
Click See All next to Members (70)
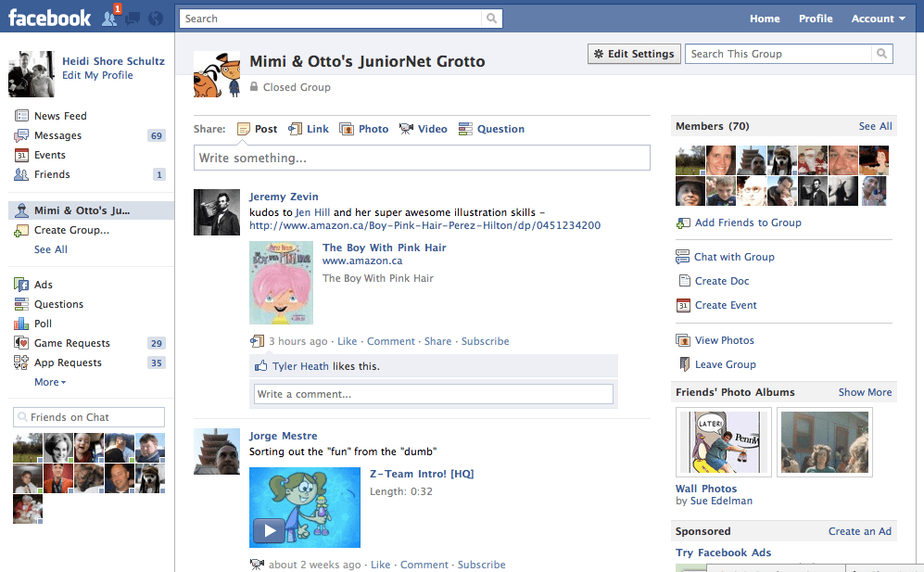875,126
